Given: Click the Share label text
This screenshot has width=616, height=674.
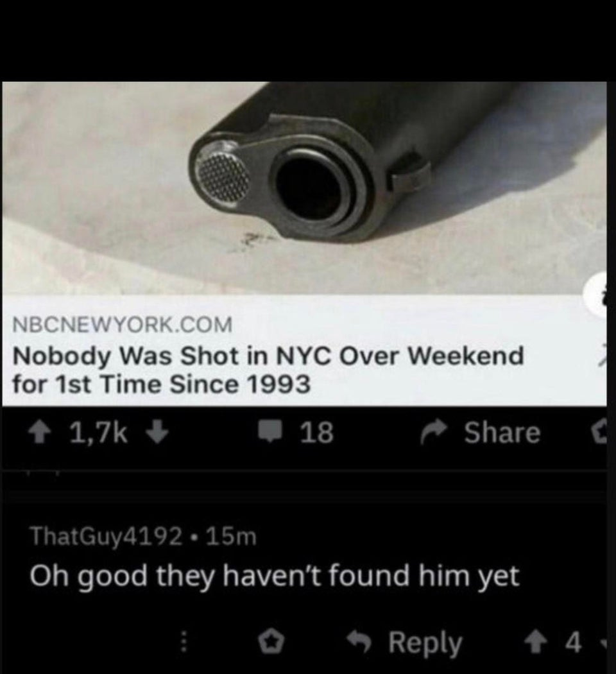Looking at the screenshot, I should tap(502, 433).
